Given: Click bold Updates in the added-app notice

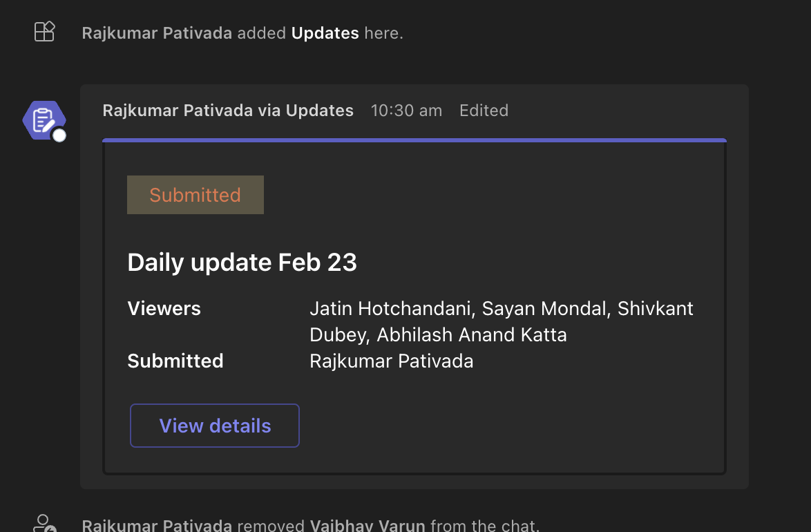Looking at the screenshot, I should 325,33.
